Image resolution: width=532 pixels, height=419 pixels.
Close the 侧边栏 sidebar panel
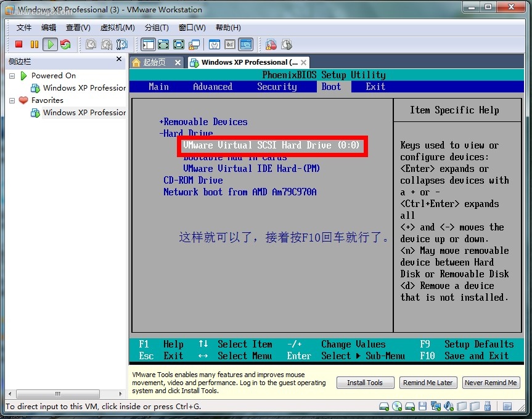pos(119,59)
